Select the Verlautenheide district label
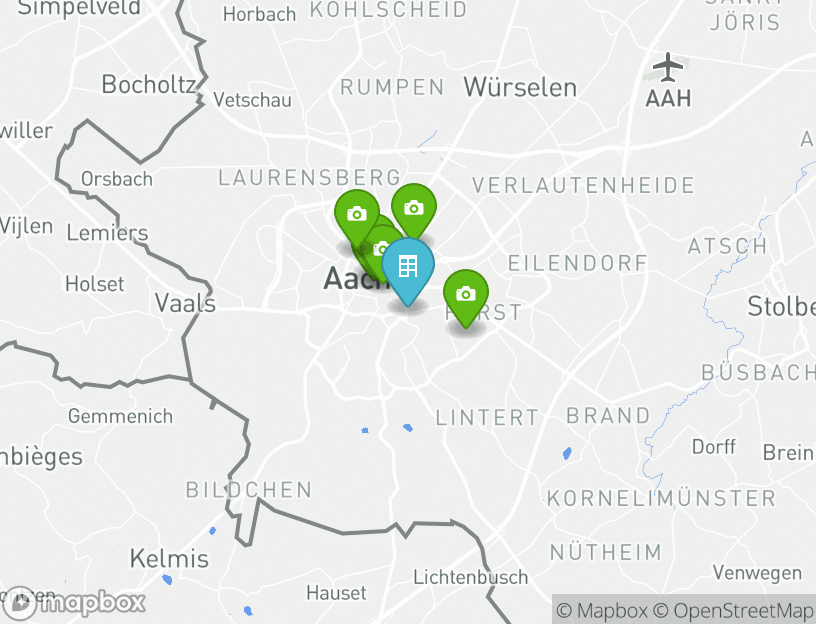 [x=583, y=185]
